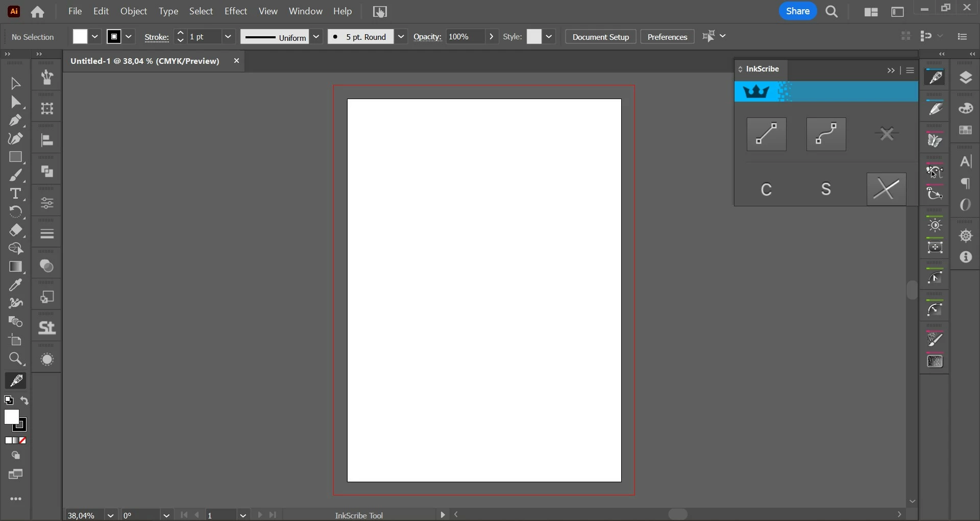Open the Effect menu

coord(236,11)
